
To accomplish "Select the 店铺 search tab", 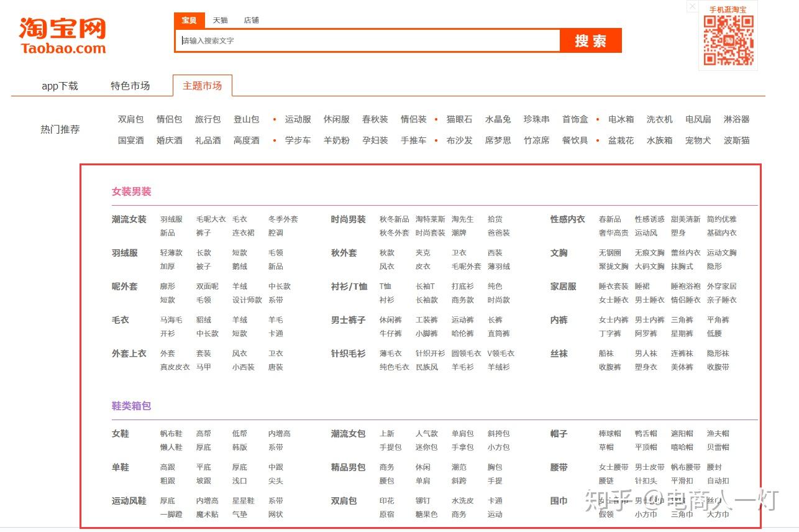I will (x=252, y=21).
